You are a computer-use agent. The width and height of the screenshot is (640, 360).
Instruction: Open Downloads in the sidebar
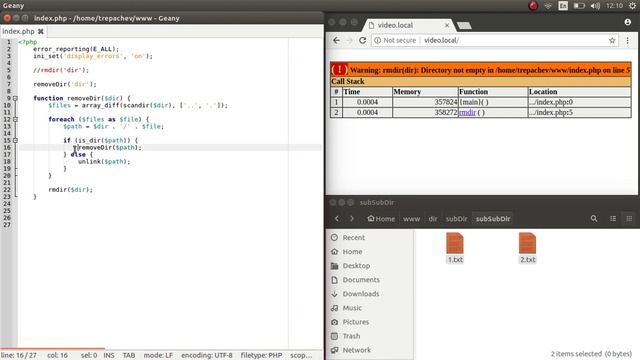point(360,294)
